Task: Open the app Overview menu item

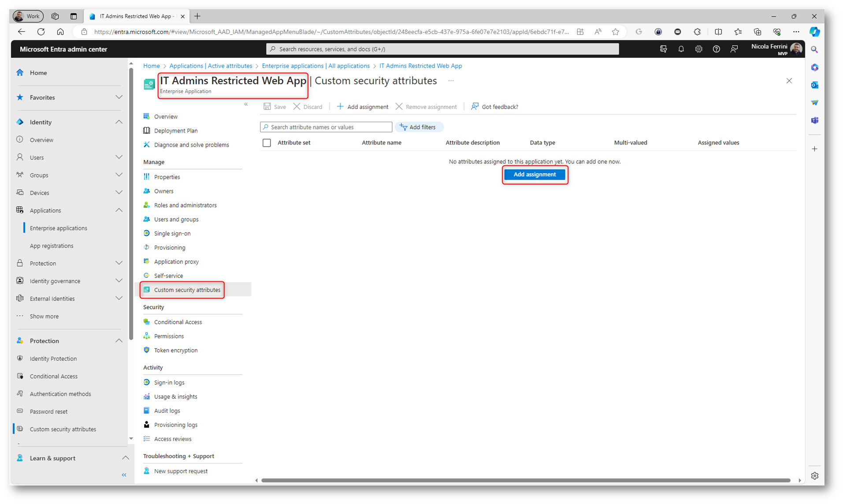Action: click(166, 116)
